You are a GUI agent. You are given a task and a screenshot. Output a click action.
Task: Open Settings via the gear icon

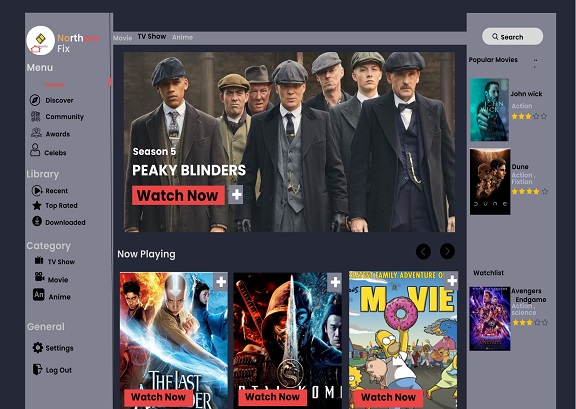click(x=37, y=347)
